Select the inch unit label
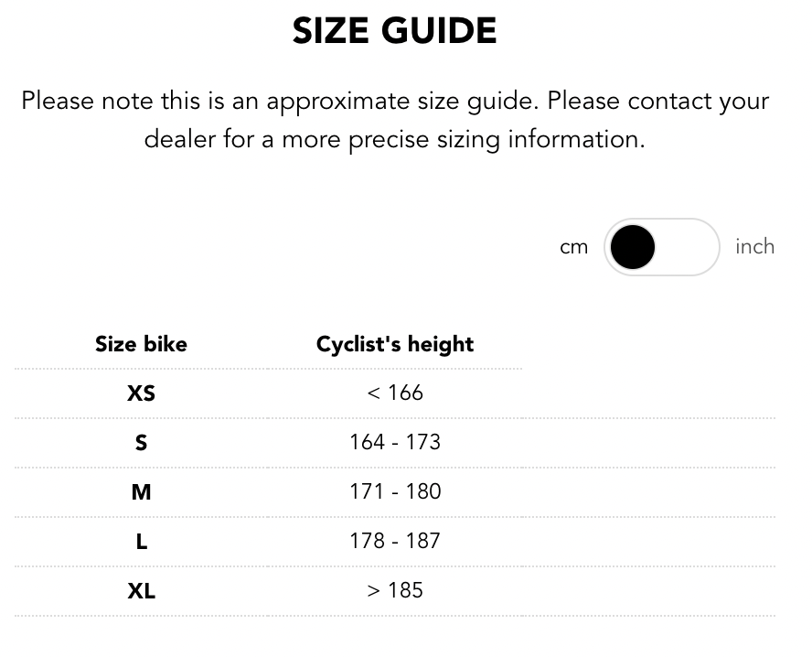Screen dimensions: 812x657 (754, 247)
